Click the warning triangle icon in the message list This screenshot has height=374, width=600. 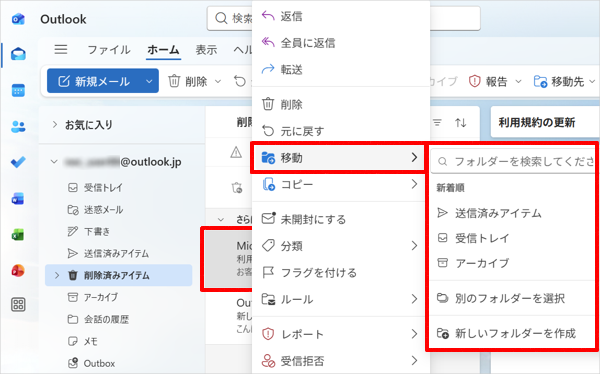236,152
